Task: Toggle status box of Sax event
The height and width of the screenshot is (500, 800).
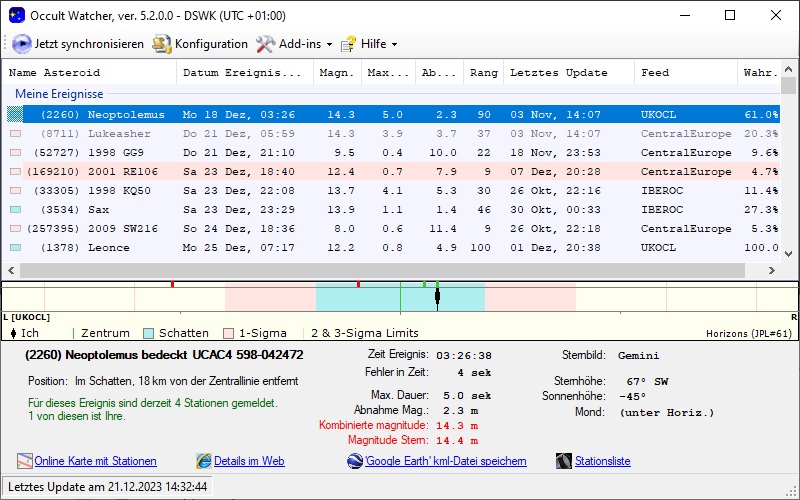Action: click(15, 210)
